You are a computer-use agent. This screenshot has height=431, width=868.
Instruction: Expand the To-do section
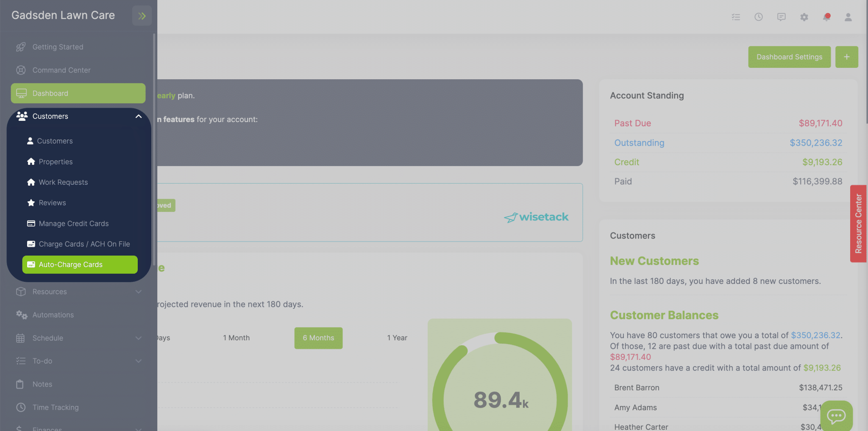[138, 361]
